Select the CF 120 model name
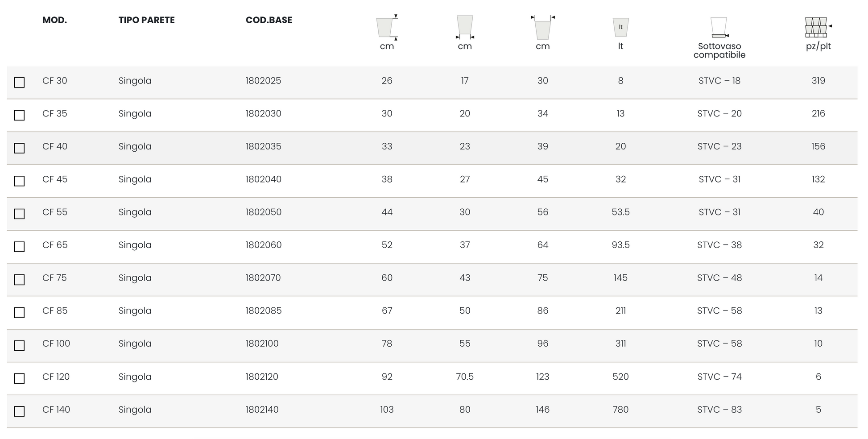Screen dimensions: 868x439 click(x=56, y=377)
